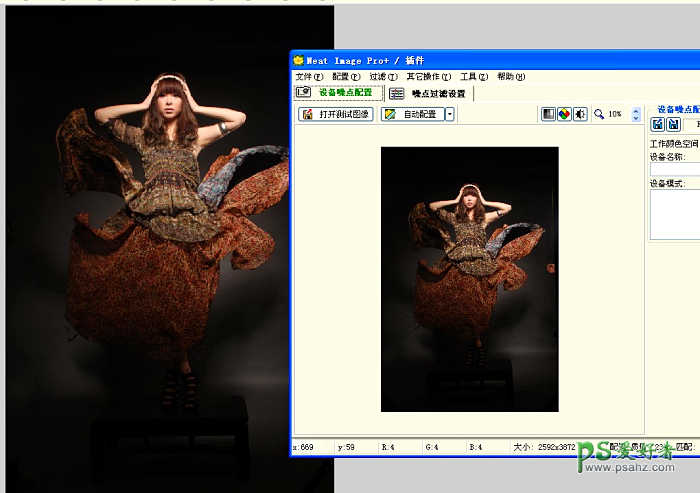This screenshot has width=700, height=493.
Task: Click the grayscale channel view icon
Action: (x=549, y=115)
